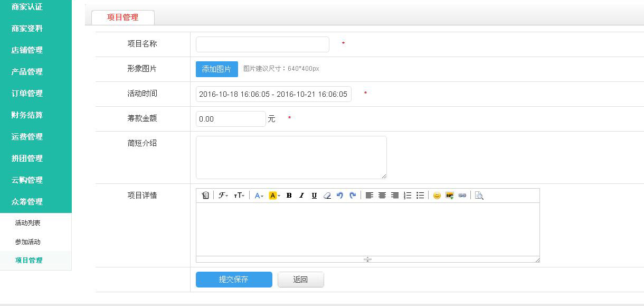Insert an emoticon with the smiley icon
This screenshot has width=644, height=306.
[437, 196]
